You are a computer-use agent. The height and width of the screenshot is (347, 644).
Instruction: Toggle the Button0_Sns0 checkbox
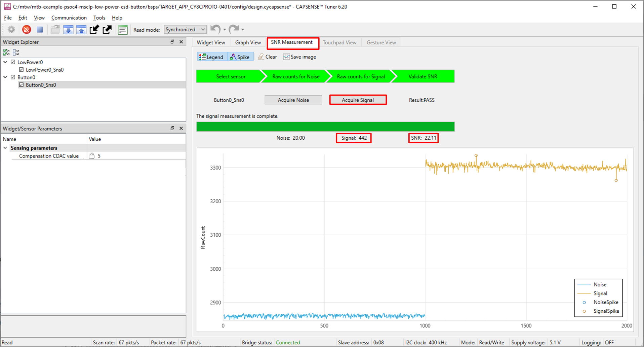[x=22, y=85]
